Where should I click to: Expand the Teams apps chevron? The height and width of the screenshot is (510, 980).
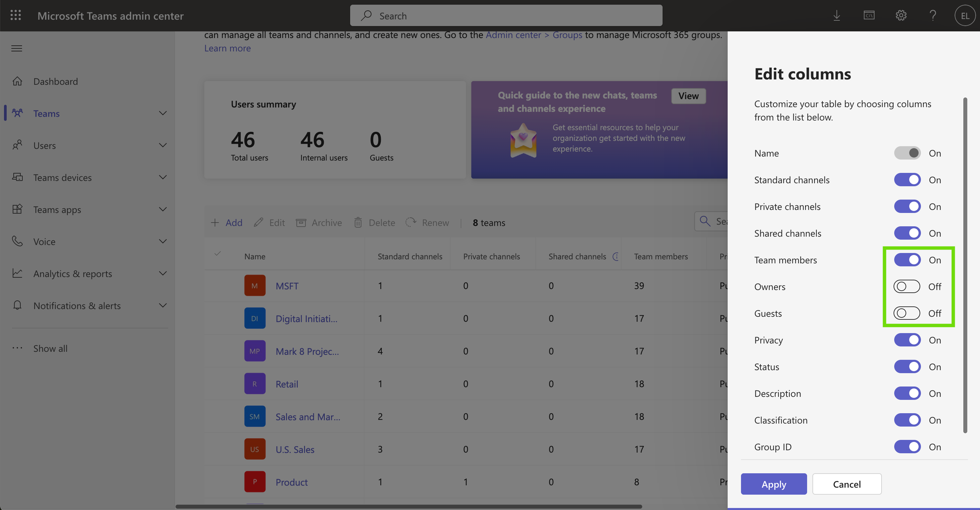coord(163,209)
